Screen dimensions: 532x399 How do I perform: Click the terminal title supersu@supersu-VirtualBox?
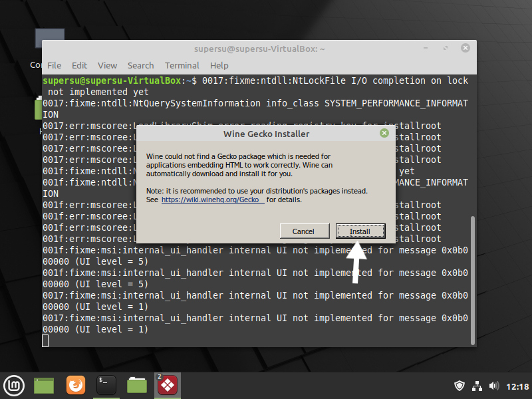point(259,49)
